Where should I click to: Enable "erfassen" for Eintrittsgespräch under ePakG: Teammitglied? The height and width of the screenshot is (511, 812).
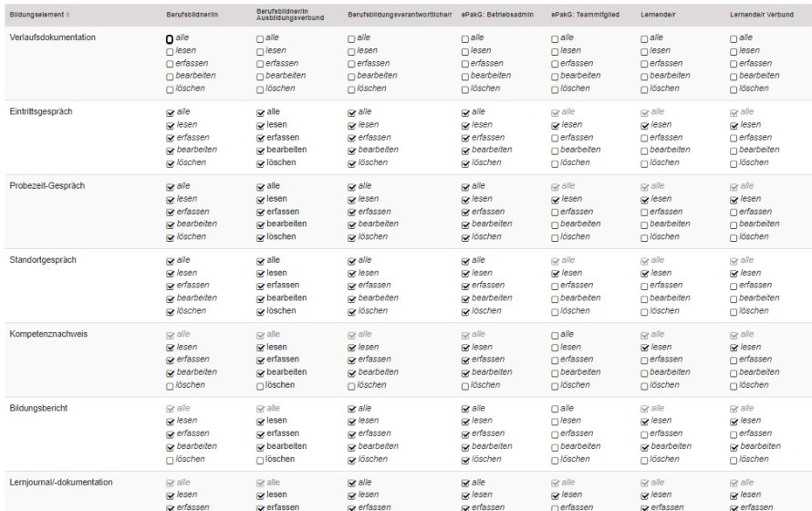click(x=556, y=139)
